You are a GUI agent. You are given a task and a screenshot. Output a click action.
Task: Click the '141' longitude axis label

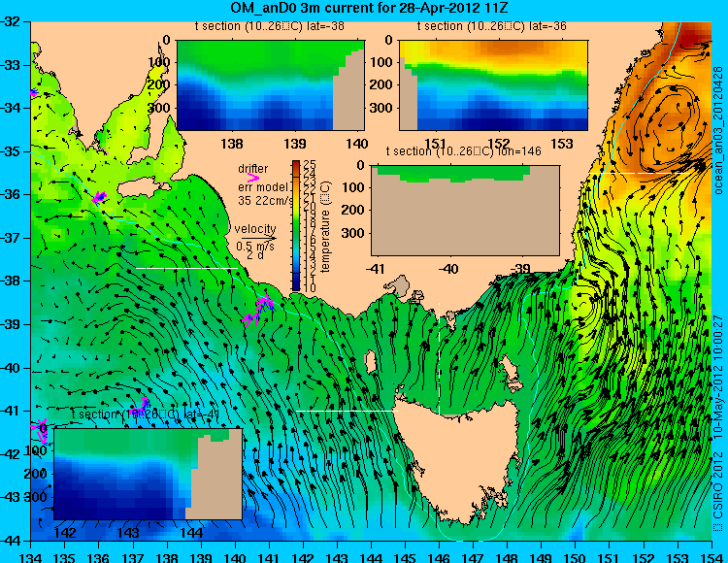269,557
